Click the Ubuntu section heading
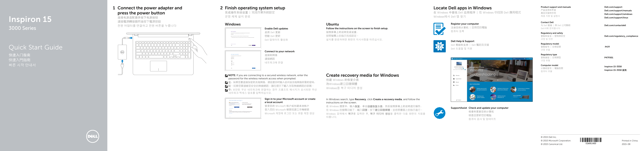 332,24
